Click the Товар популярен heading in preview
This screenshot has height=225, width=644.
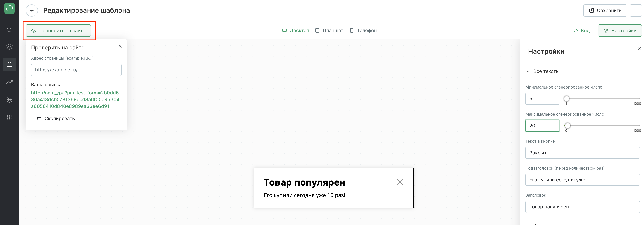click(x=304, y=182)
